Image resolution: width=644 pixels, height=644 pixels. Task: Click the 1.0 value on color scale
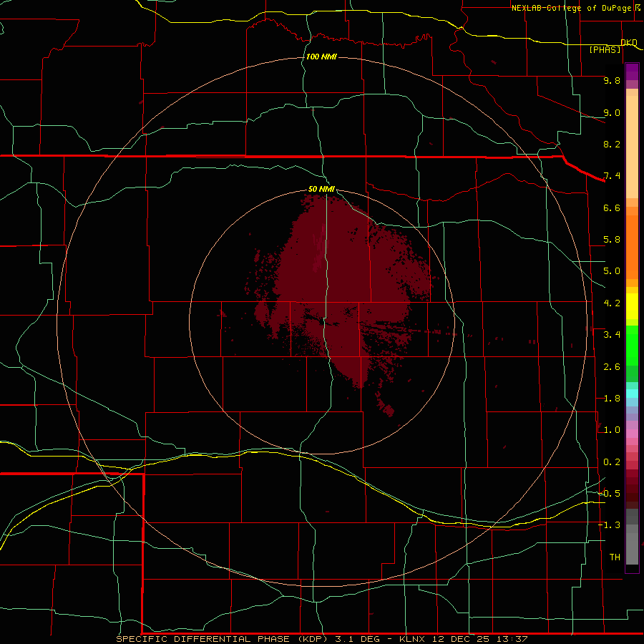point(612,430)
